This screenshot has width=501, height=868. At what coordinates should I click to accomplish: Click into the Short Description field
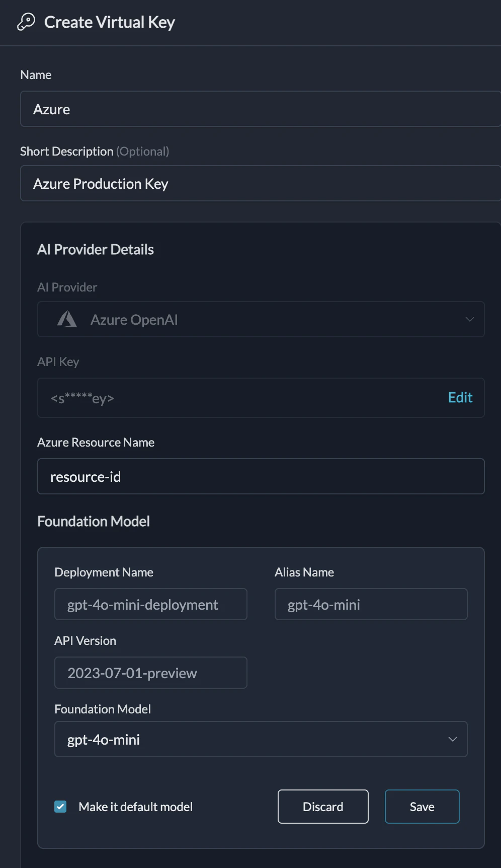point(260,183)
